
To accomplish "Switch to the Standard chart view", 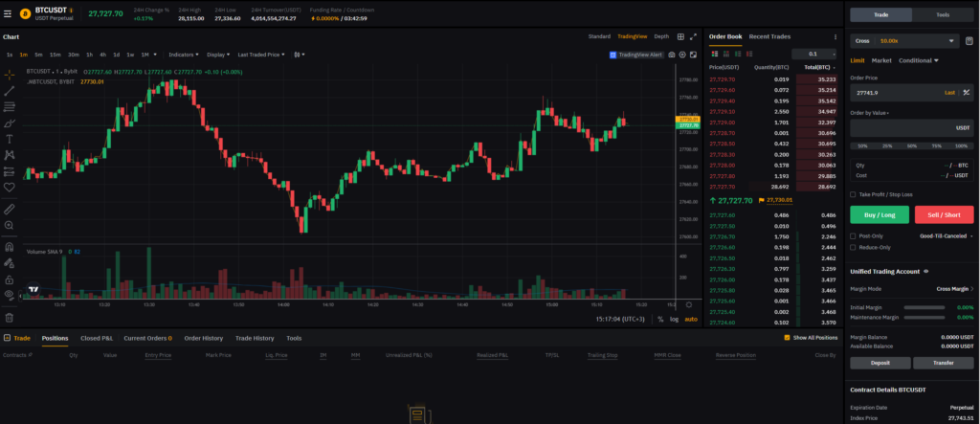I will click(x=599, y=37).
